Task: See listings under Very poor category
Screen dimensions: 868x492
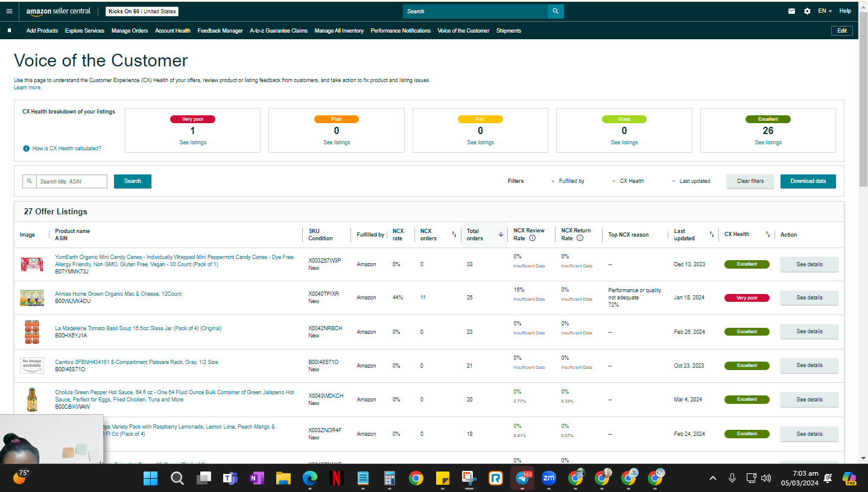Action: [x=192, y=142]
